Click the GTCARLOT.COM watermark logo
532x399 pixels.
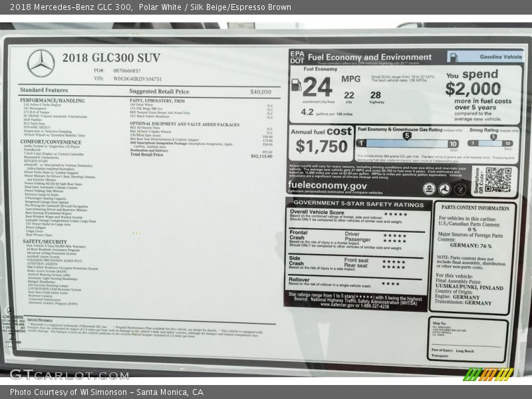click(x=69, y=375)
